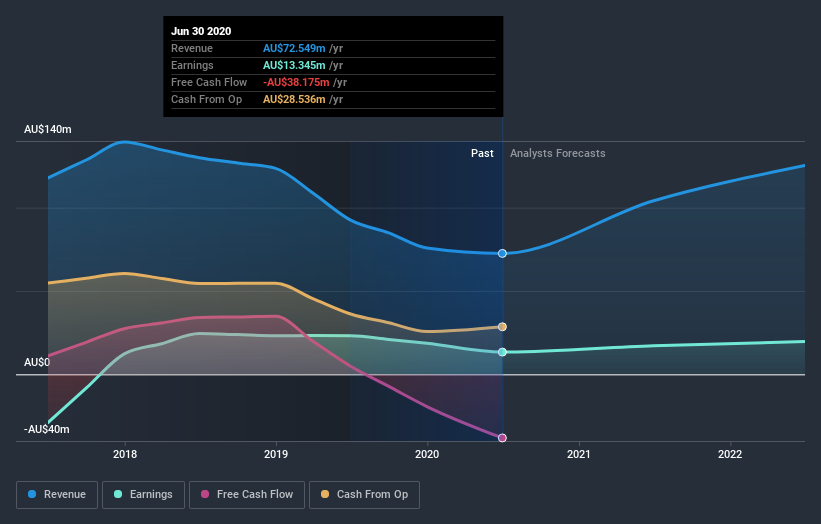Click the AU$0 y-axis label
This screenshot has height=524, width=821.
[x=37, y=362]
